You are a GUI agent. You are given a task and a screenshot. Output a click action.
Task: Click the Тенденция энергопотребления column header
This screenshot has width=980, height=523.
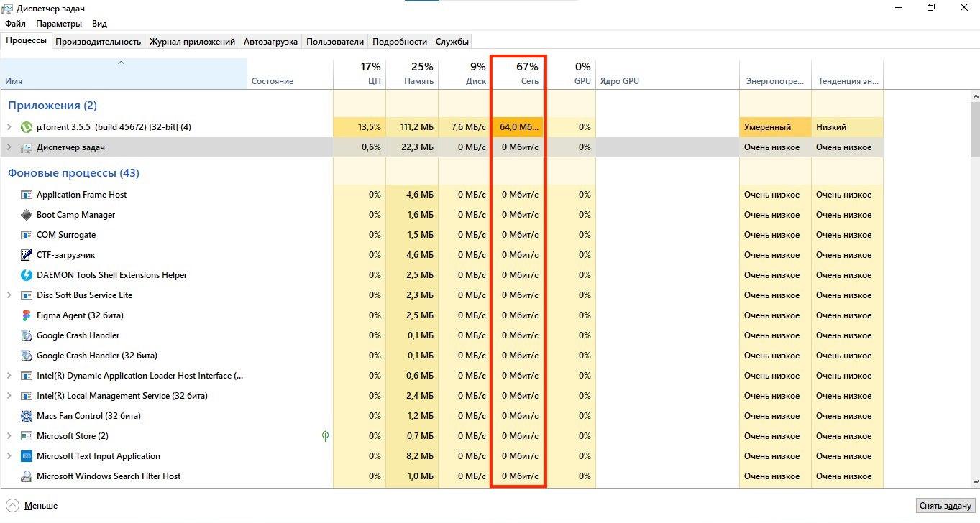[x=847, y=73]
